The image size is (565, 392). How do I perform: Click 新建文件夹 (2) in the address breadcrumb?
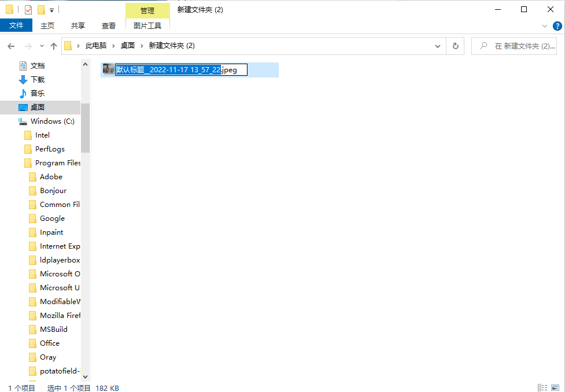tap(172, 46)
